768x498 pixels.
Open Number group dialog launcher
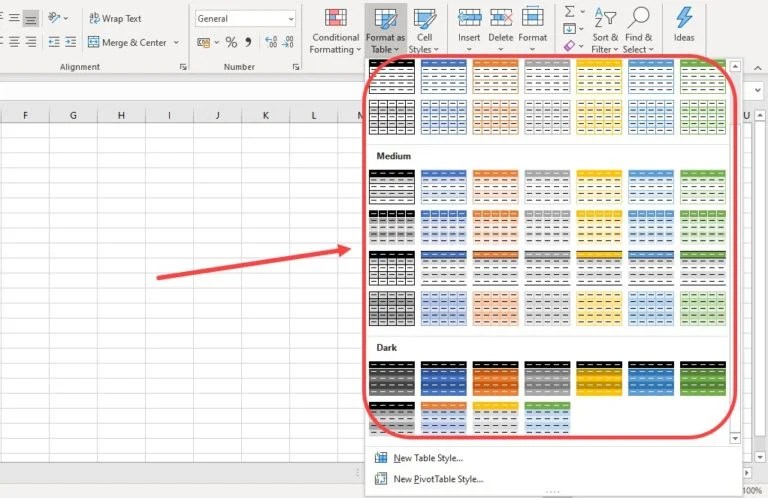tap(296, 67)
